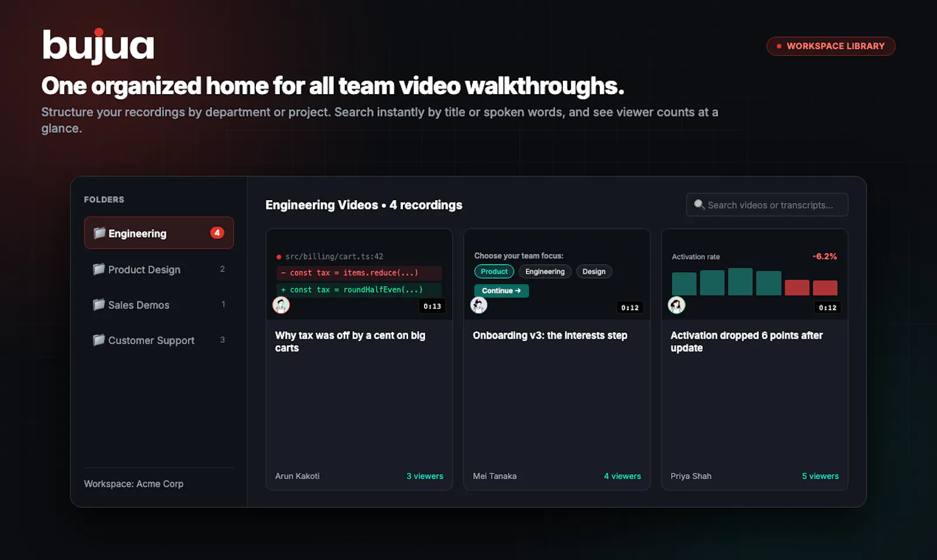Click the bujua logo
The image size is (937, 560).
98,46
